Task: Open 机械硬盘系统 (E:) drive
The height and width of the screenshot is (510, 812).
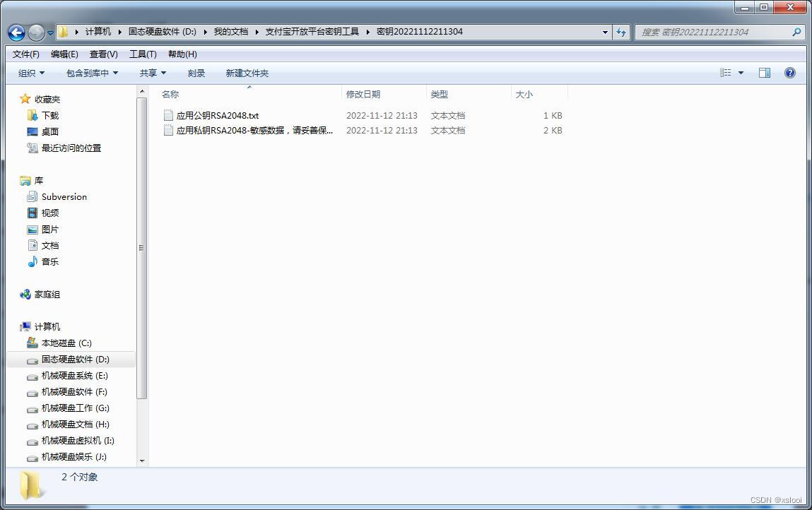Action: (x=75, y=375)
